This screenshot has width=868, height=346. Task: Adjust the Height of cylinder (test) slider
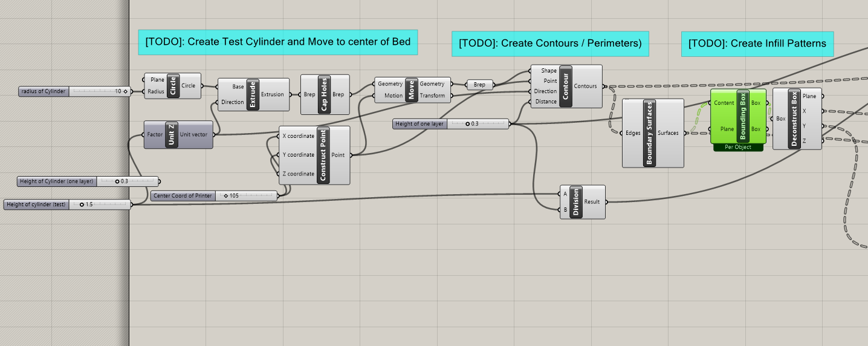(67, 204)
